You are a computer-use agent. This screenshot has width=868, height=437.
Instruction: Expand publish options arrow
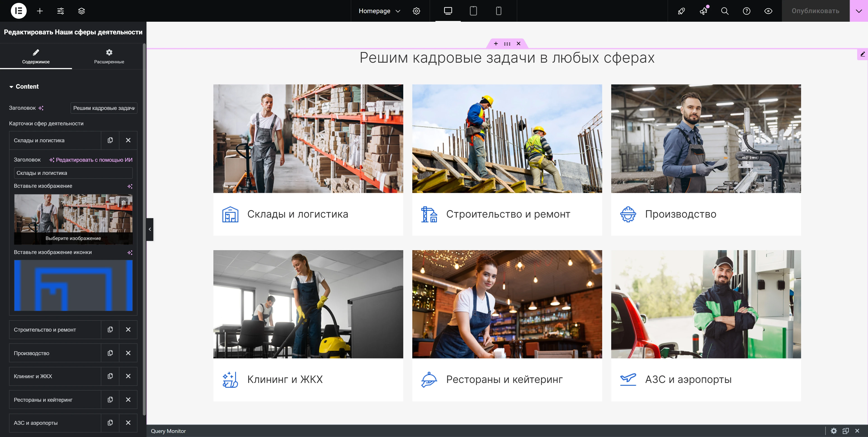[x=859, y=11]
